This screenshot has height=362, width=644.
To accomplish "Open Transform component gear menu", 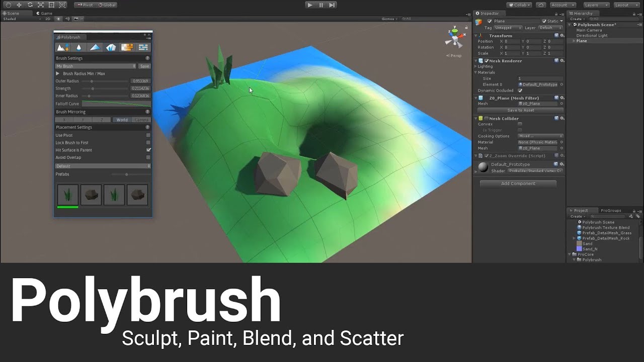I will [562, 36].
